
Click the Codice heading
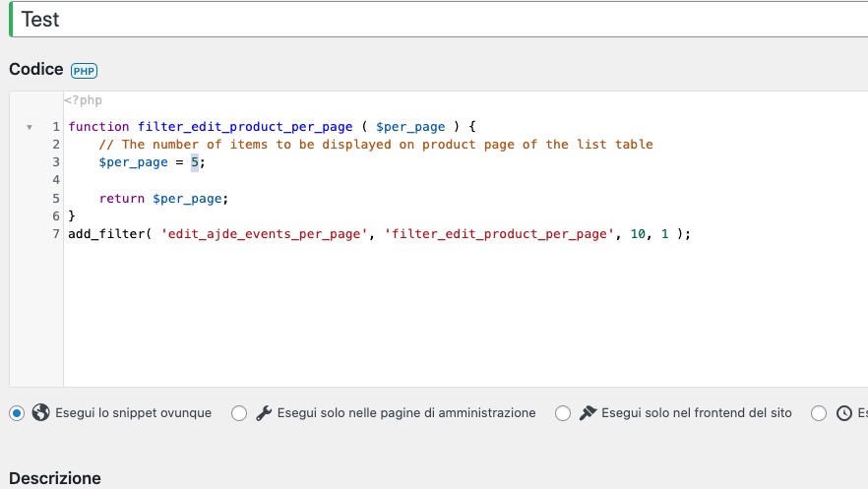click(x=36, y=69)
